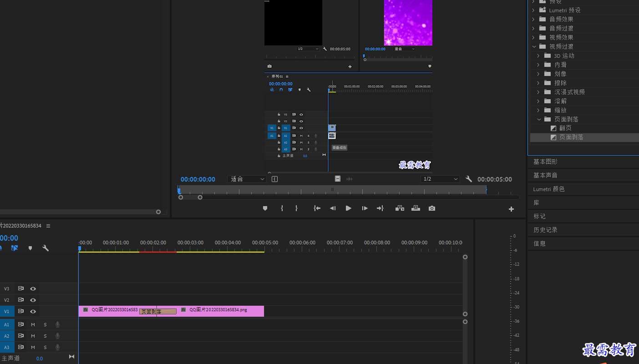Viewport: 639px width, 364px height.
Task: Step forward one frame
Action: (365, 208)
